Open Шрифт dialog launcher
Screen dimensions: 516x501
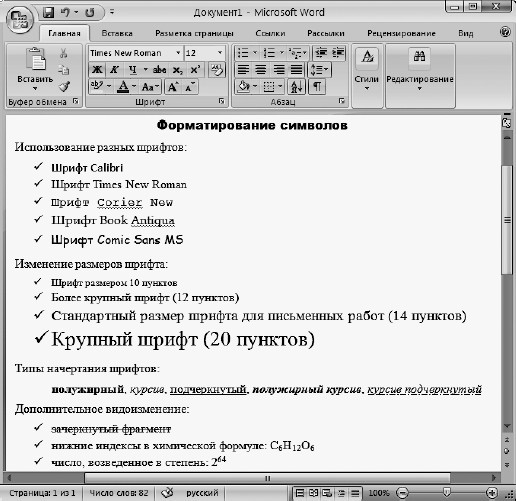tap(222, 101)
